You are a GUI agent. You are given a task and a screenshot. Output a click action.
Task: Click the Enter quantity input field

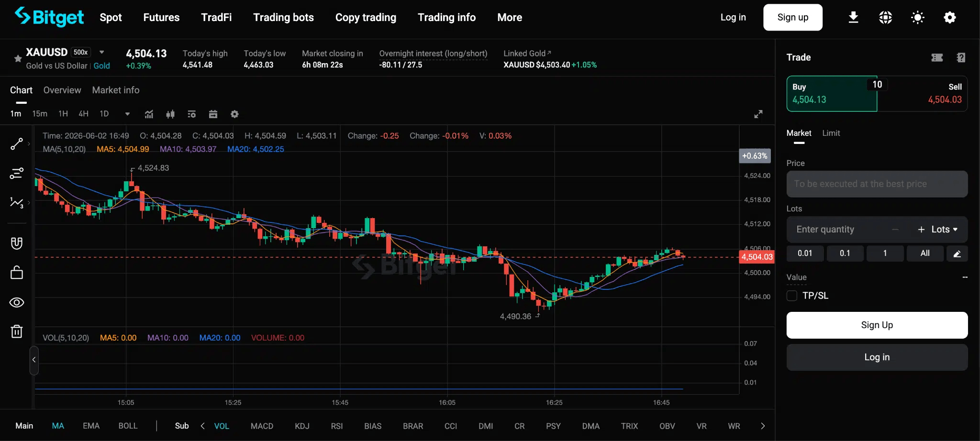pos(838,230)
